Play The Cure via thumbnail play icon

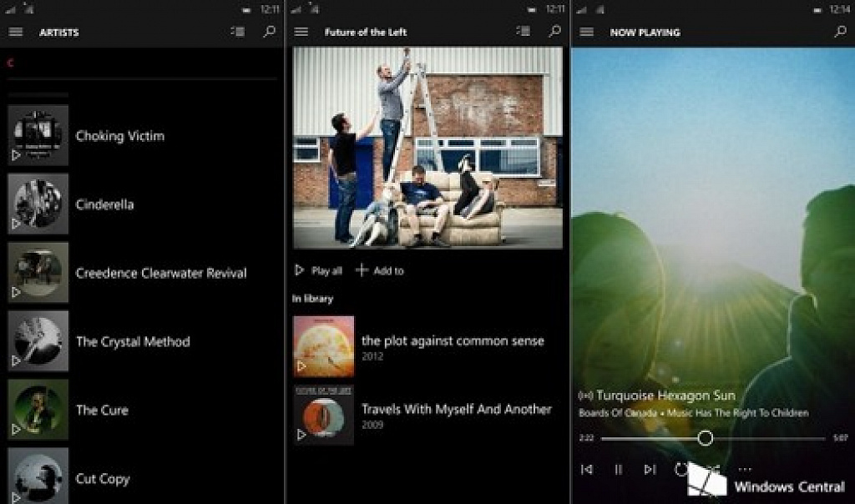point(17,430)
